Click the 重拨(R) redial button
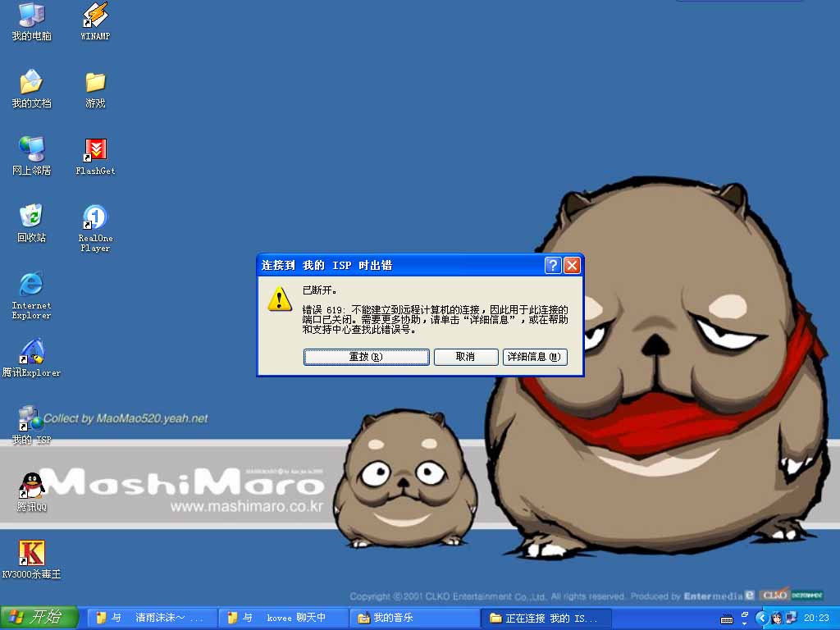The height and width of the screenshot is (630, 840). pos(367,357)
